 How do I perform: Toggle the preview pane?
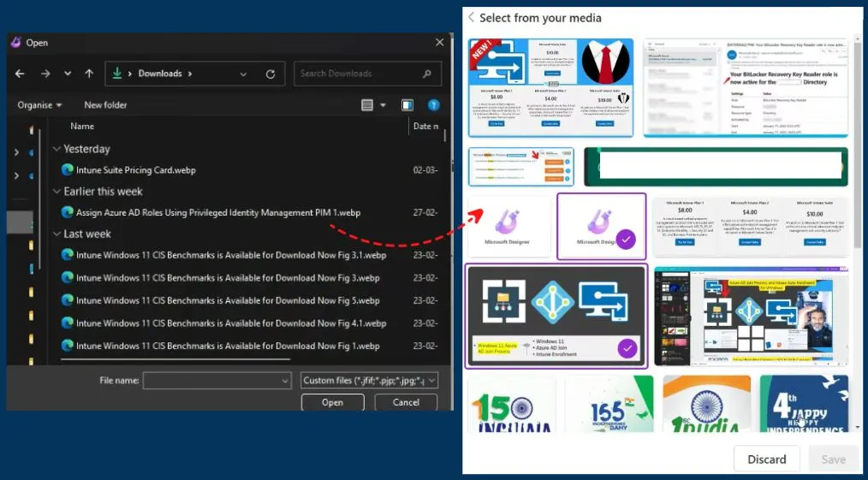pos(407,105)
